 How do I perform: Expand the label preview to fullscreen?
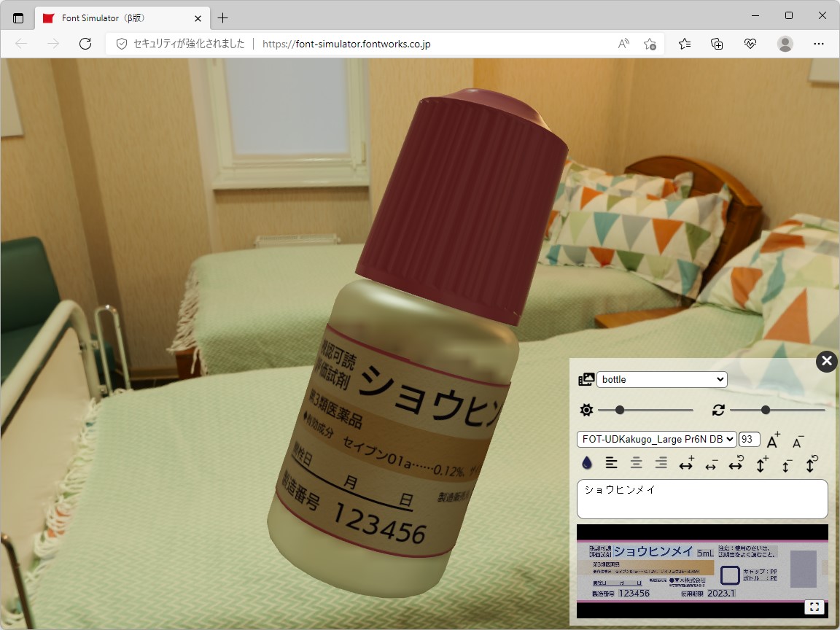pos(815,607)
